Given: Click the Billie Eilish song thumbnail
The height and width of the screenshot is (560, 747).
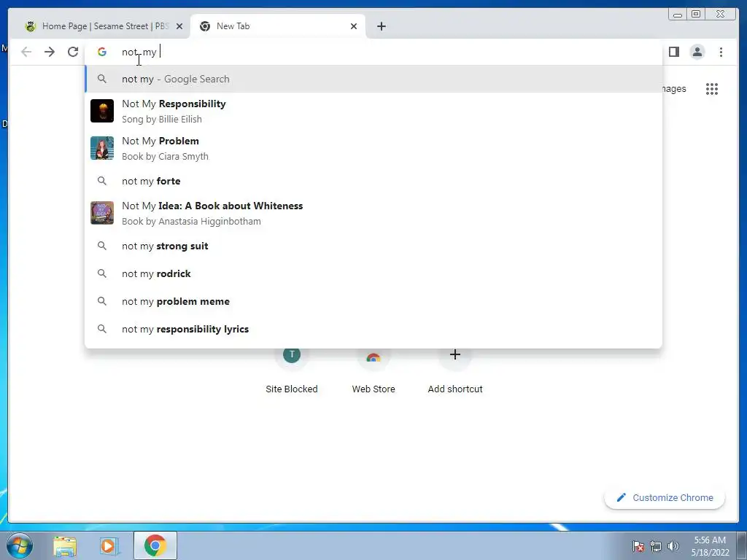Looking at the screenshot, I should (x=102, y=111).
